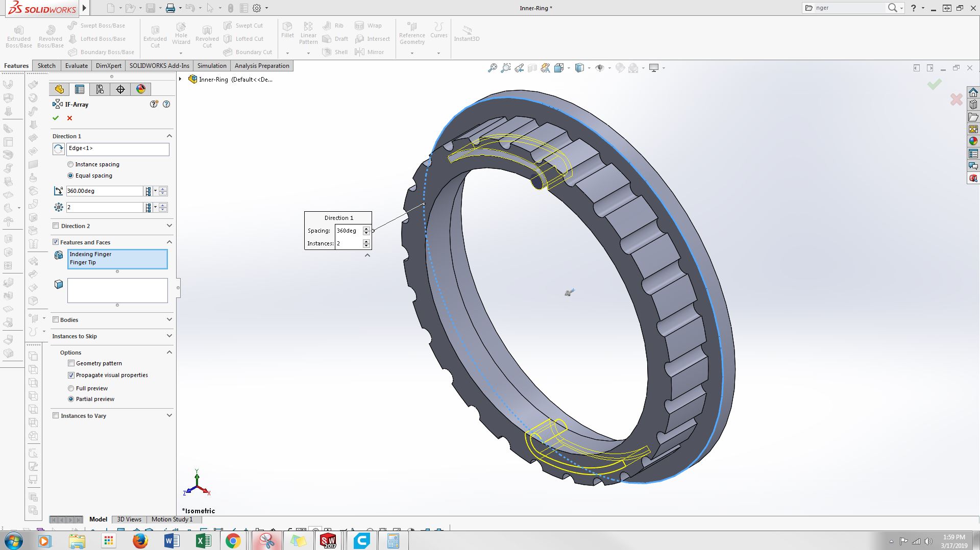Select the Equal spacing radio button
The width and height of the screenshot is (980, 550).
click(70, 176)
